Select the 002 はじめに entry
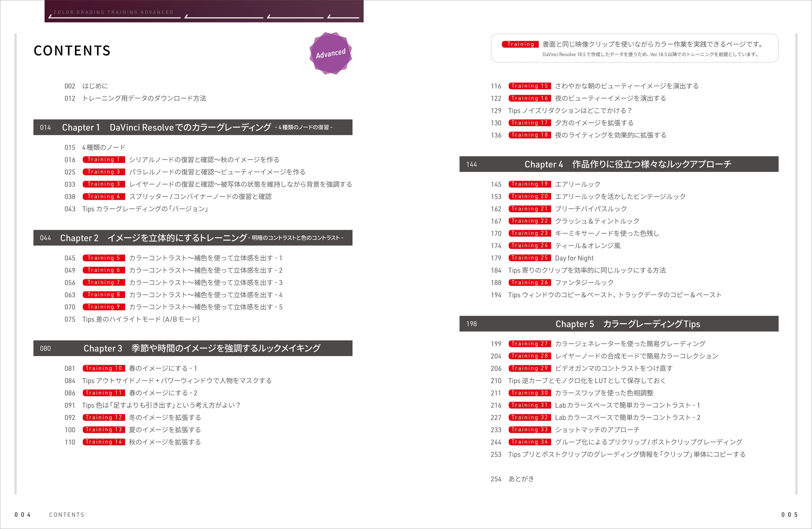Viewport: 812px width, 529px height. pyautogui.click(x=86, y=86)
